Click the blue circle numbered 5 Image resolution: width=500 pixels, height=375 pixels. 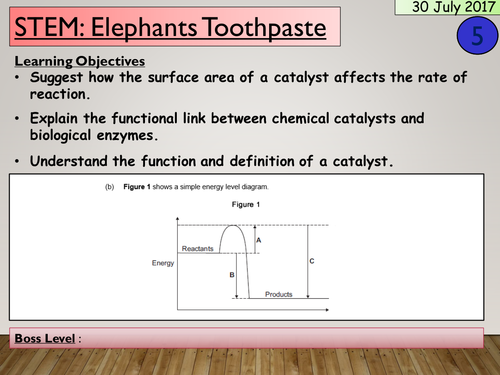pyautogui.click(x=477, y=36)
